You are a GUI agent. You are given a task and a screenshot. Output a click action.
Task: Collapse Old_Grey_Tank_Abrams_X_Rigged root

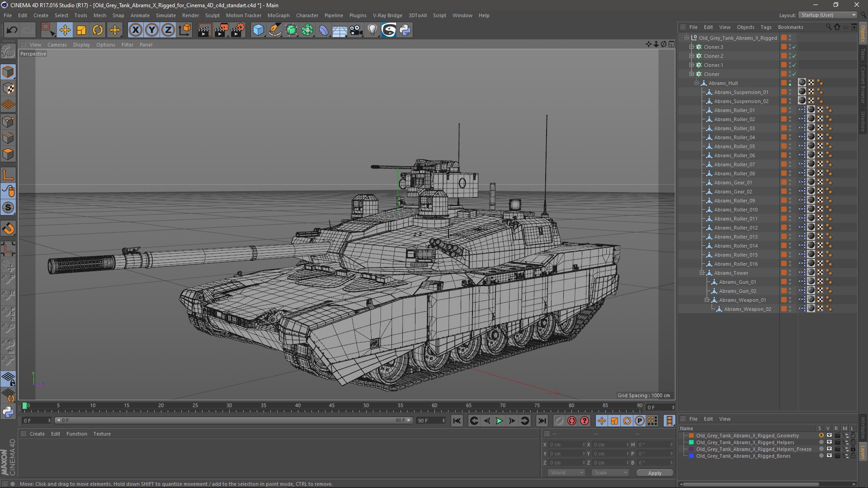point(687,38)
